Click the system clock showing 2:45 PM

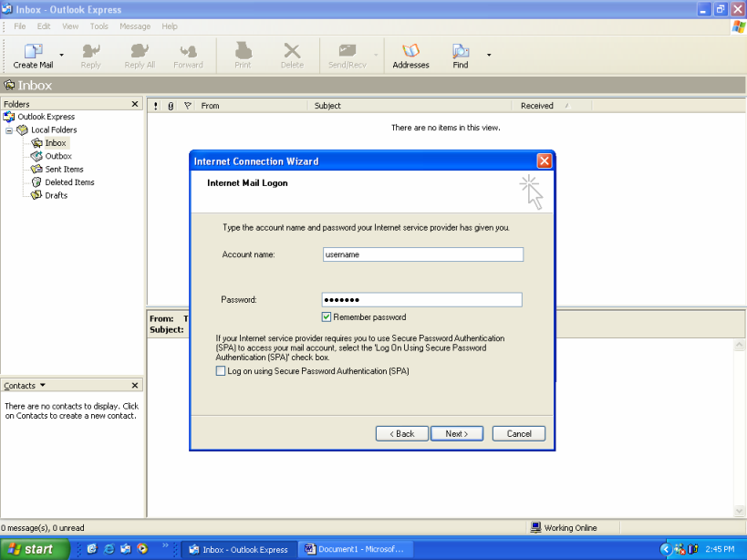click(720, 550)
